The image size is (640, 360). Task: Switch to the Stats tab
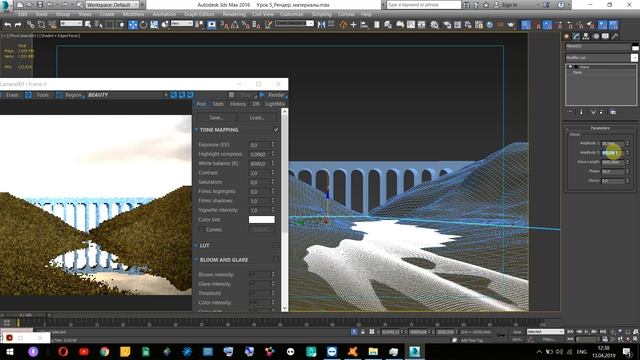(x=218, y=104)
